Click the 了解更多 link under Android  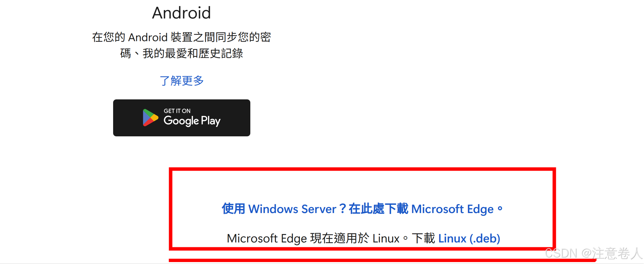point(181,81)
